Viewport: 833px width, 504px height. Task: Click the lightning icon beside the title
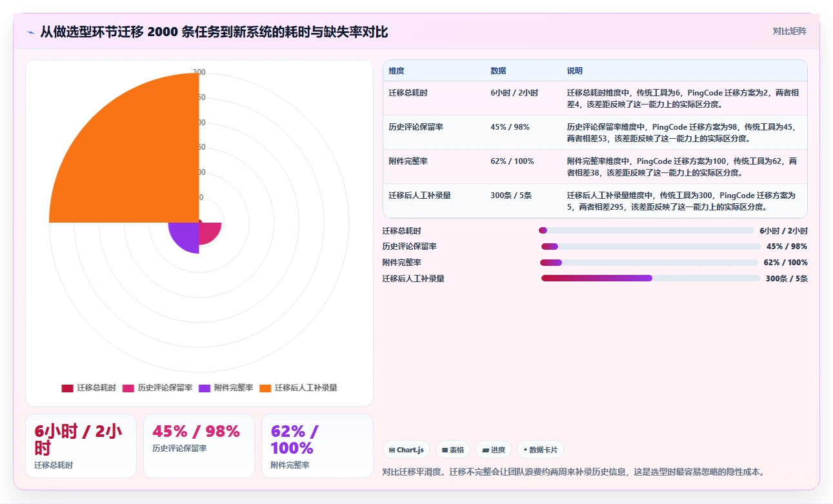(x=30, y=32)
